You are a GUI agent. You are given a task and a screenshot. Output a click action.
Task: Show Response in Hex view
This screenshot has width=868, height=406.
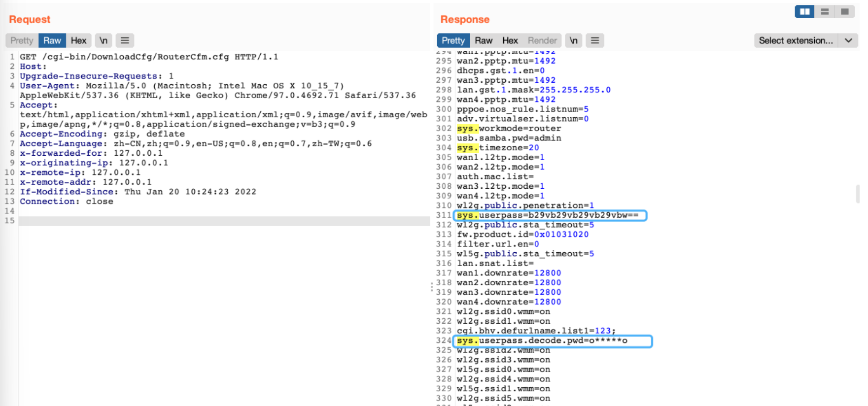510,40
